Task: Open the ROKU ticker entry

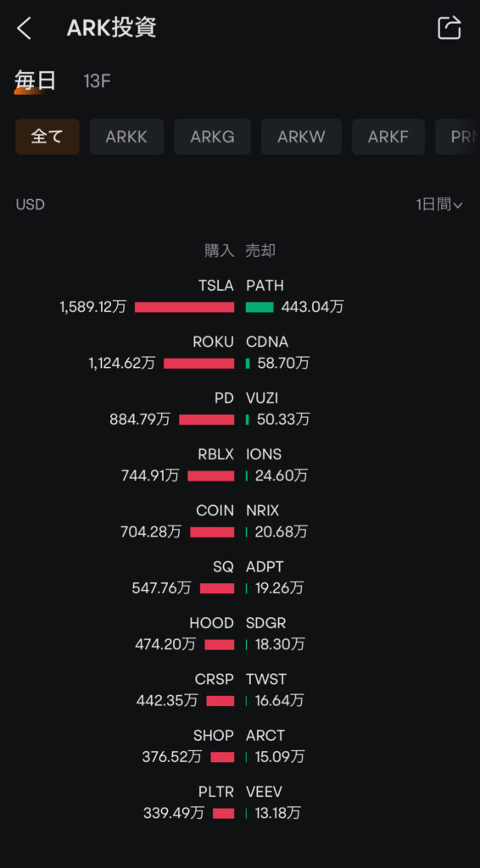Action: click(213, 342)
